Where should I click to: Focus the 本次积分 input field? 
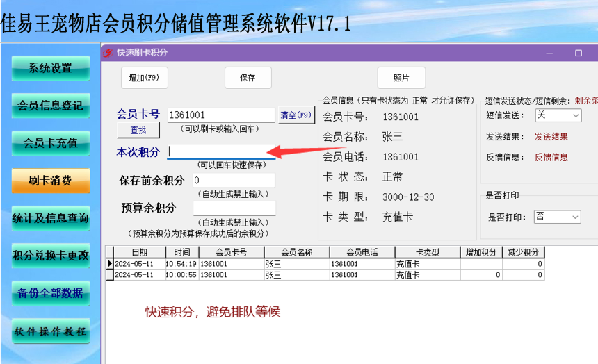click(x=221, y=151)
